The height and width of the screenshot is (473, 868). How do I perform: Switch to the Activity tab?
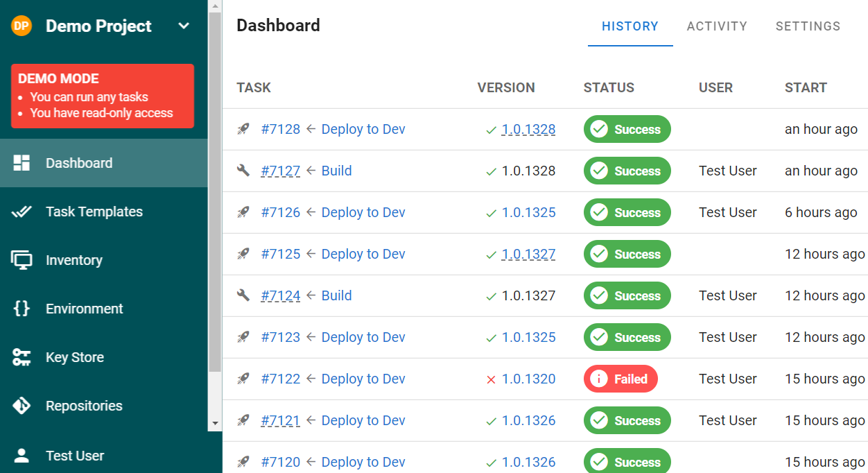tap(717, 26)
